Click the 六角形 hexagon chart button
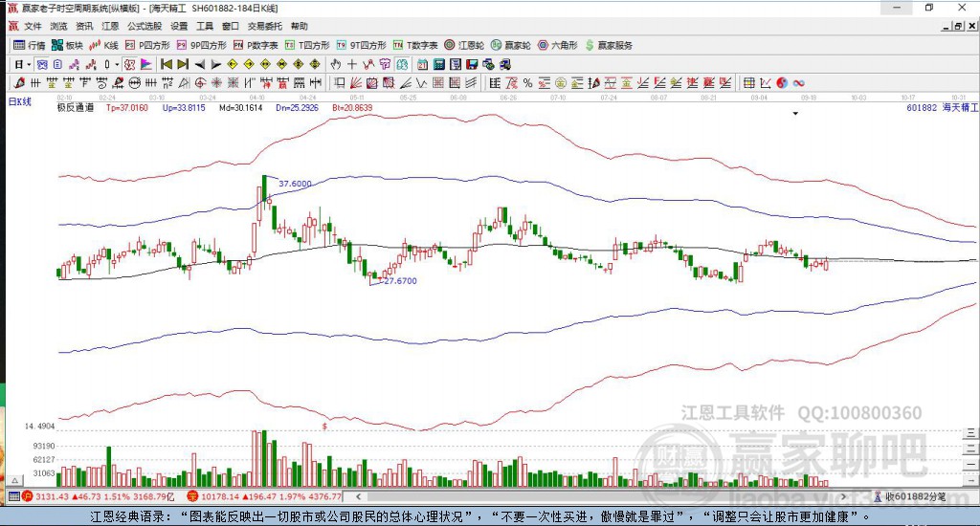The image size is (980, 526). pos(557,45)
